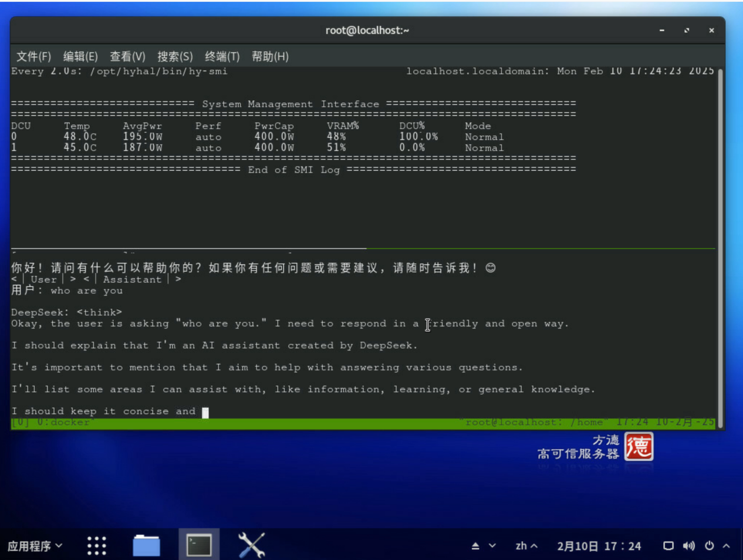Select the terminal icon in the taskbar

(x=199, y=545)
